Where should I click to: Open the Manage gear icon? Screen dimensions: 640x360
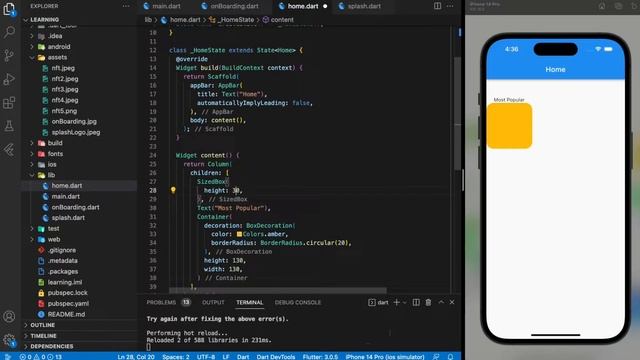(x=9, y=340)
